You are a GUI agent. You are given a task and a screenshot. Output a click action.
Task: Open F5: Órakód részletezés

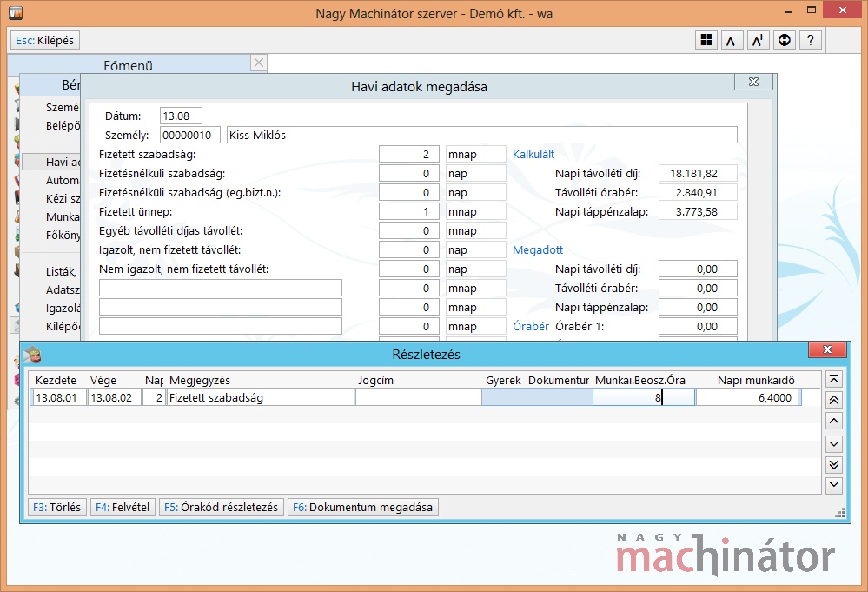point(222,507)
